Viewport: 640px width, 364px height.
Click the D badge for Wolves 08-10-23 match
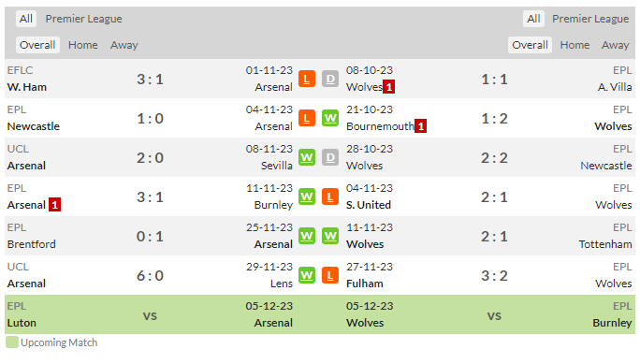(330, 79)
